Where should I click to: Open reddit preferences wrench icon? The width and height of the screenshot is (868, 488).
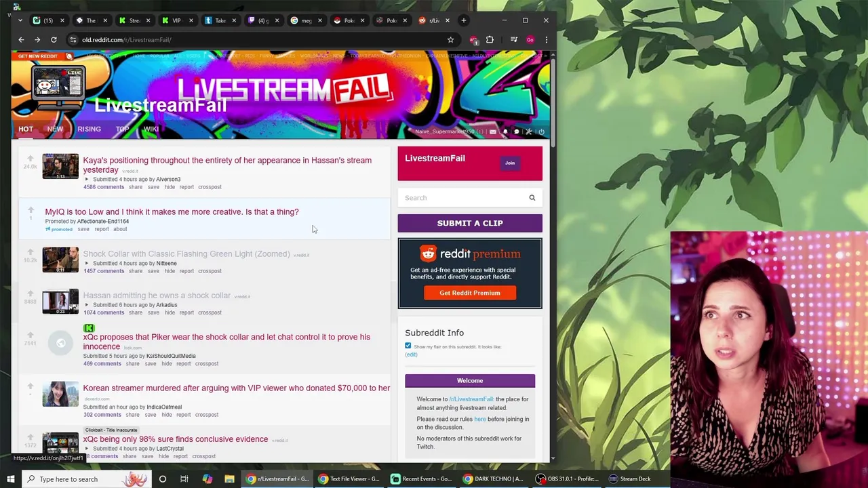click(529, 131)
